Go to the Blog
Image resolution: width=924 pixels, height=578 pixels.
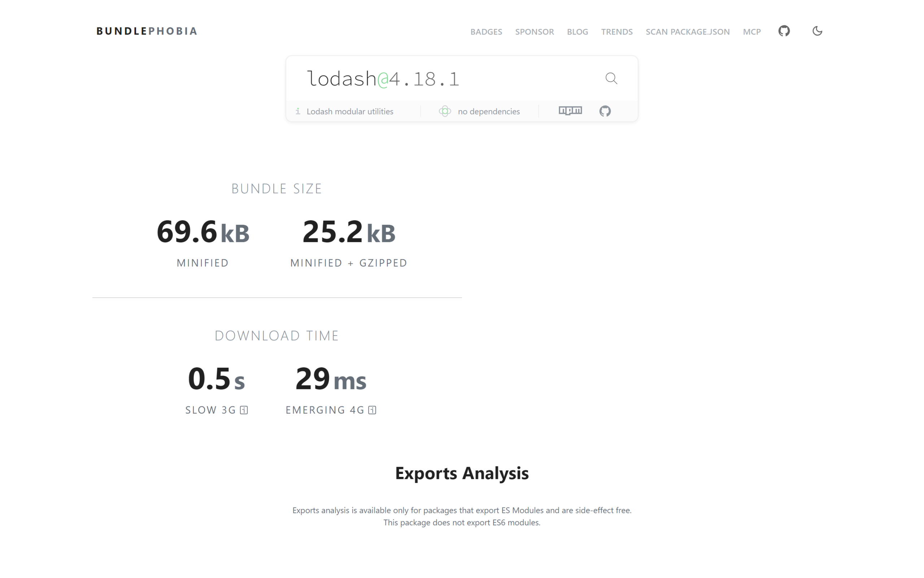[577, 32]
